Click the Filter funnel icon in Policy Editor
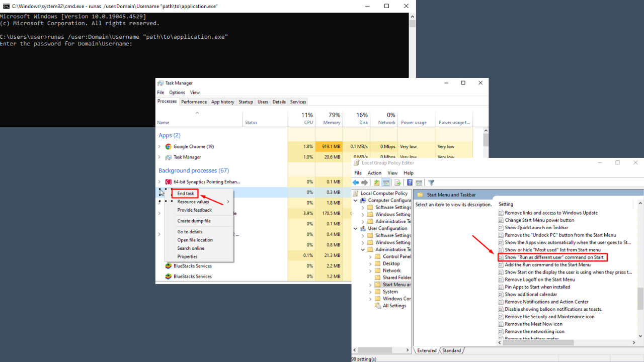The image size is (644, 362). [431, 183]
